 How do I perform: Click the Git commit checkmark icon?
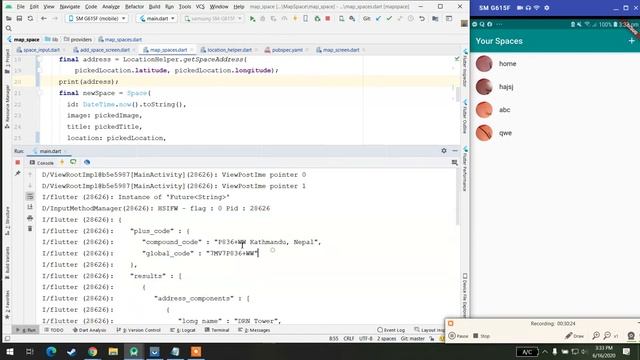389,18
